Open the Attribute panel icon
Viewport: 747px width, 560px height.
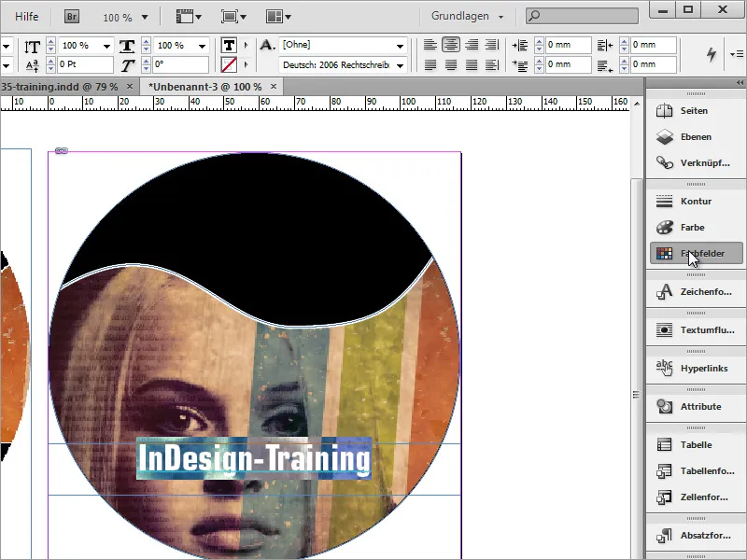tap(664, 407)
